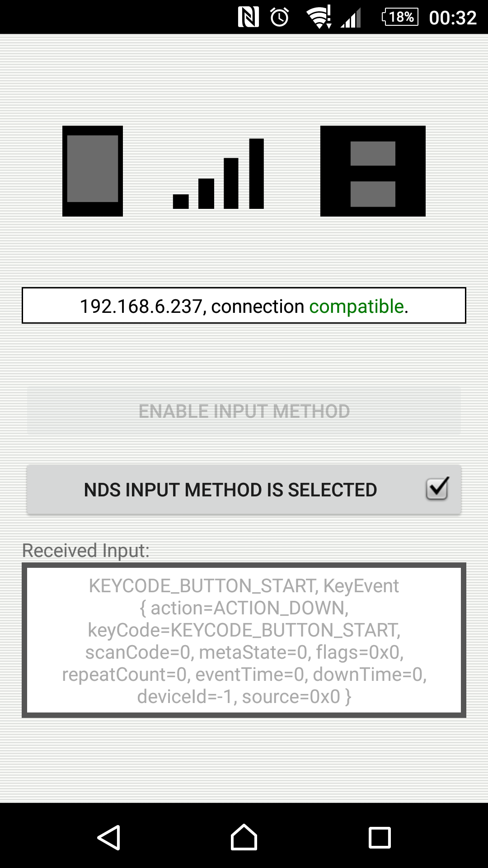Tap the signal strength bars graphic
The image size is (488, 868).
tap(218, 174)
